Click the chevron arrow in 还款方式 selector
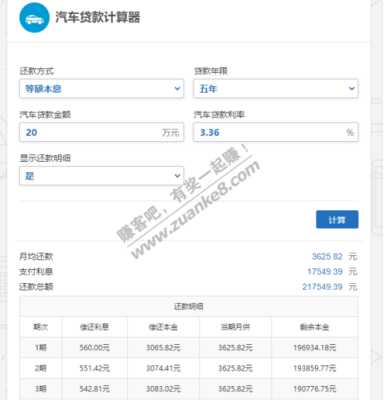Viewport: 387px width, 400px height. 177,89
